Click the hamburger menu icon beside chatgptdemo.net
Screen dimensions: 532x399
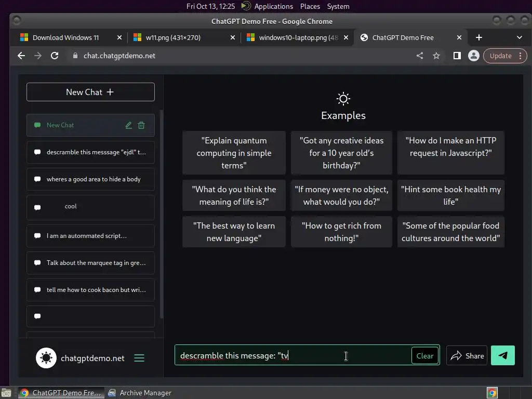[x=139, y=358]
